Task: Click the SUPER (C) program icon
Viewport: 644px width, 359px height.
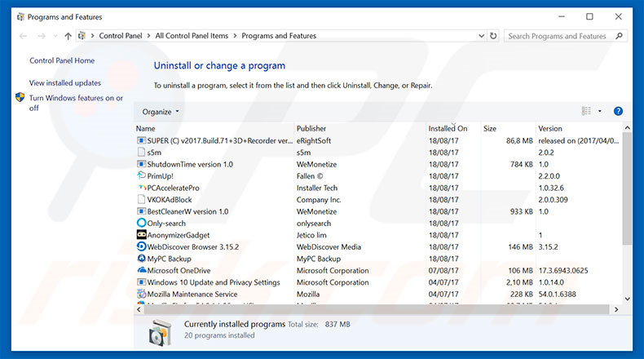Action: tap(141, 140)
